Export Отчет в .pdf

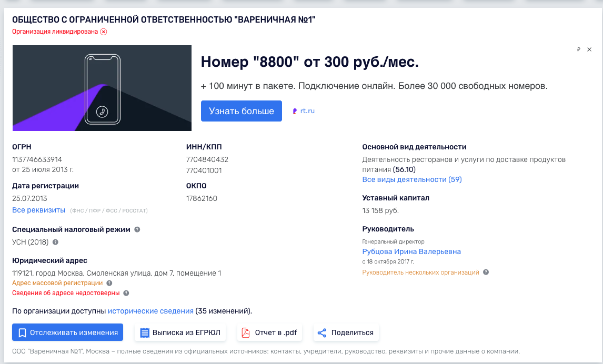[269, 332]
